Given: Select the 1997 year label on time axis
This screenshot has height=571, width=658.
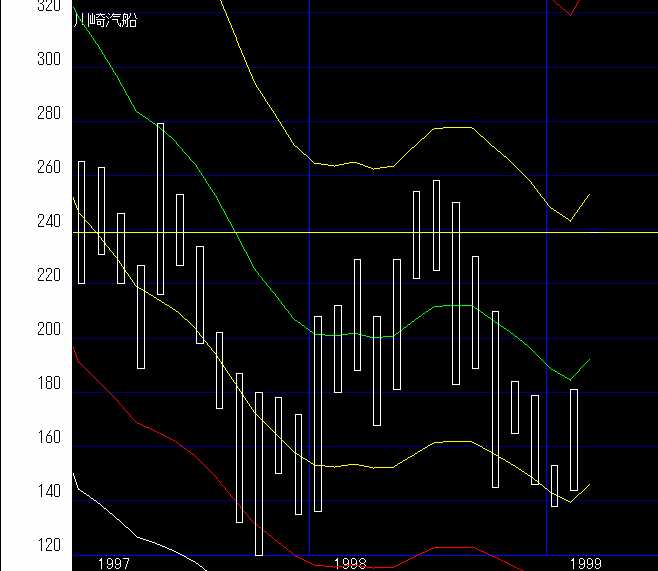Looking at the screenshot, I should pos(113,564).
